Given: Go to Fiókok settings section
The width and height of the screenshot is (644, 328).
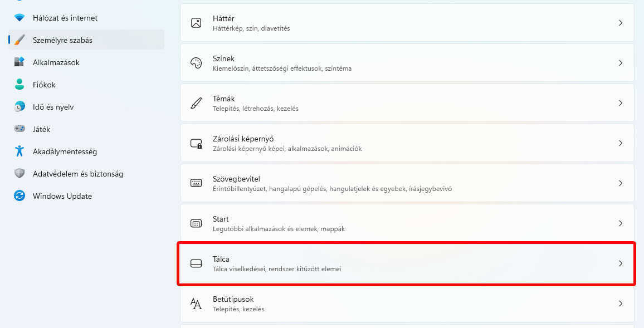Looking at the screenshot, I should pyautogui.click(x=44, y=85).
